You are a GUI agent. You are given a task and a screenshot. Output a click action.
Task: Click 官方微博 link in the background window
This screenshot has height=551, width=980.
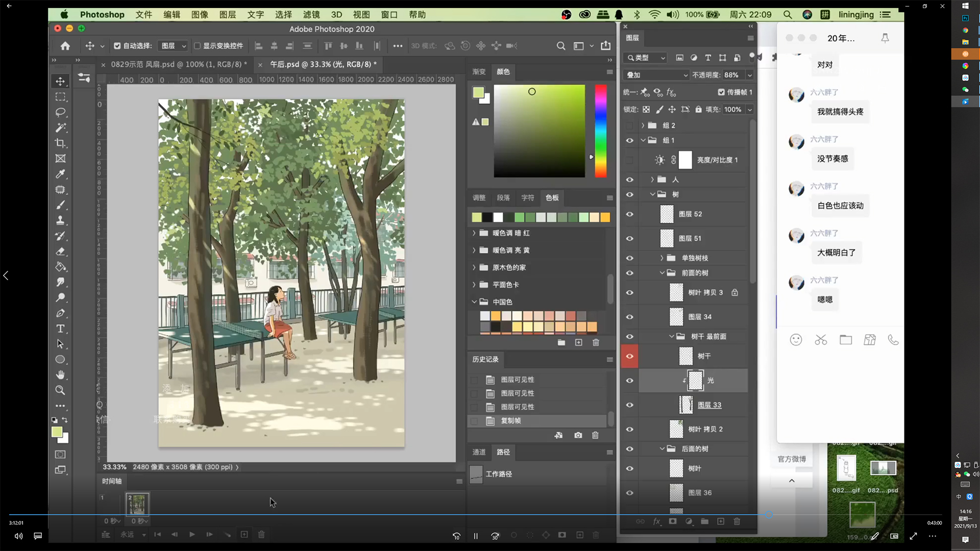tap(792, 459)
